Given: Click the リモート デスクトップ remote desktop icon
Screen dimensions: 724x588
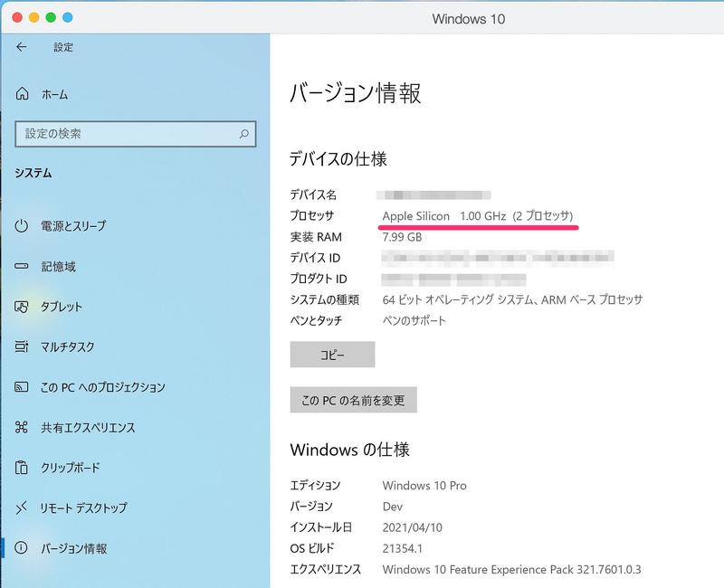Looking at the screenshot, I should tap(22, 507).
